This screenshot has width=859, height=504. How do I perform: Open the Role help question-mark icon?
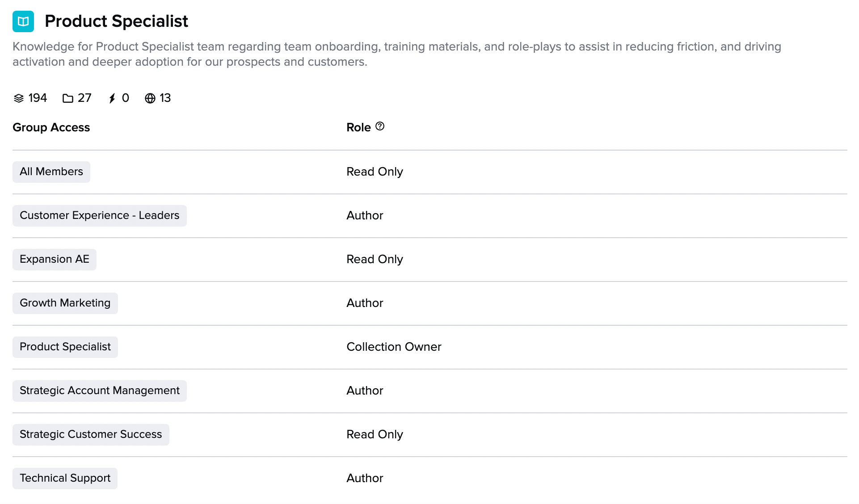[x=380, y=126]
